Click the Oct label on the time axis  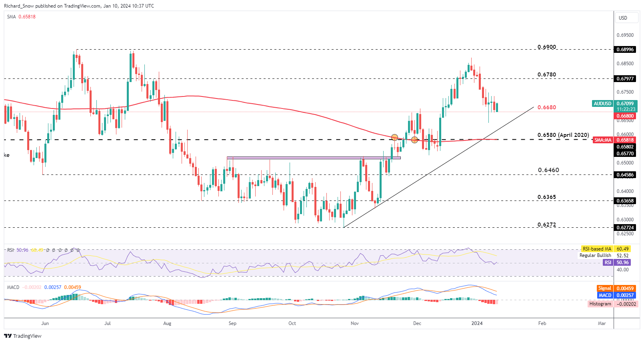pos(292,323)
